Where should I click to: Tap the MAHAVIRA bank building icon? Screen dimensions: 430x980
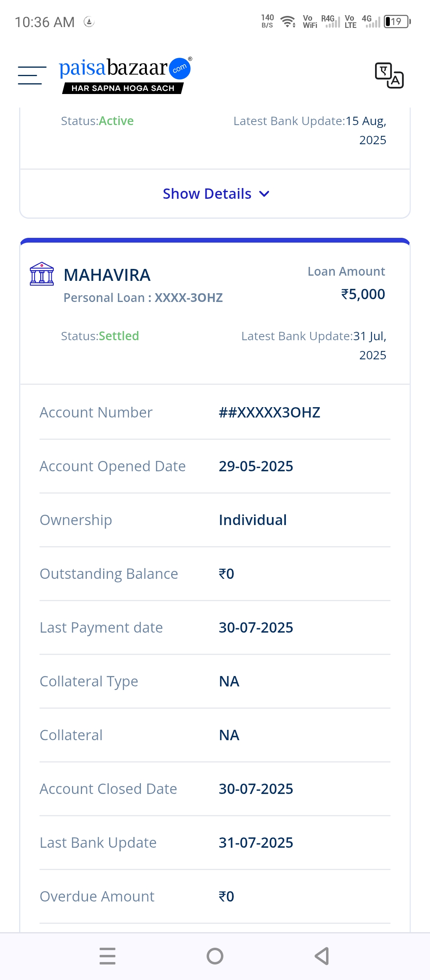[x=42, y=274]
